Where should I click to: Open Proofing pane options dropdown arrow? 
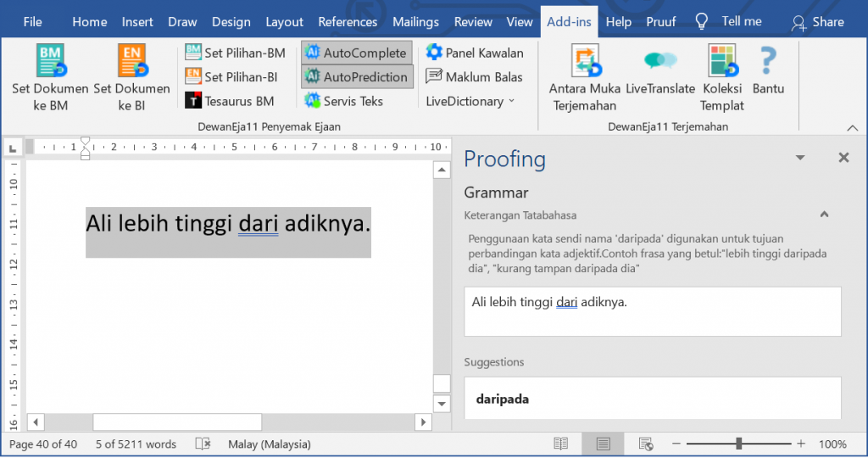799,158
